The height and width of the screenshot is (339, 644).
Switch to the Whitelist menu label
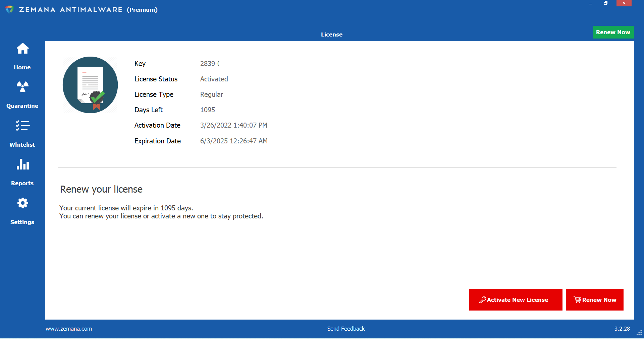22,145
